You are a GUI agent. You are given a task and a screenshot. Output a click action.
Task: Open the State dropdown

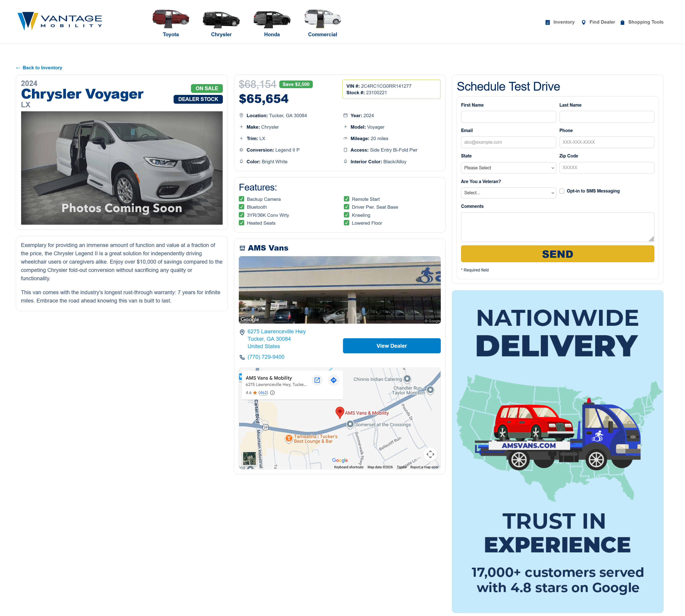pyautogui.click(x=508, y=168)
